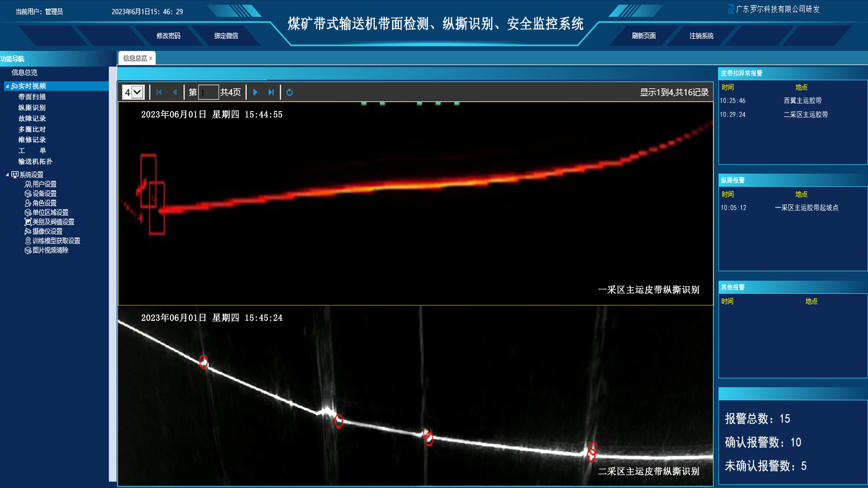Open 用户设置 user settings icon
Screen dimensions: 868x488
click(x=28, y=184)
